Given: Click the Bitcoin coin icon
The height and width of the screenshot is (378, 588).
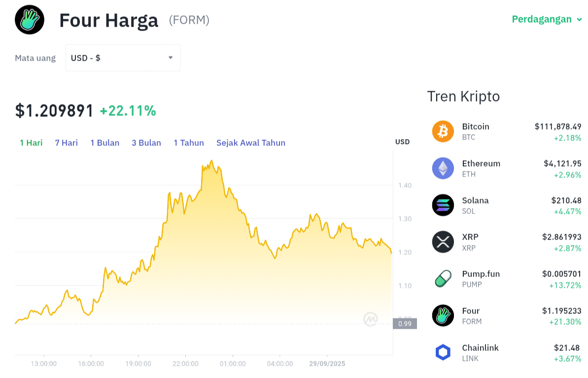Looking at the screenshot, I should coord(443,132).
